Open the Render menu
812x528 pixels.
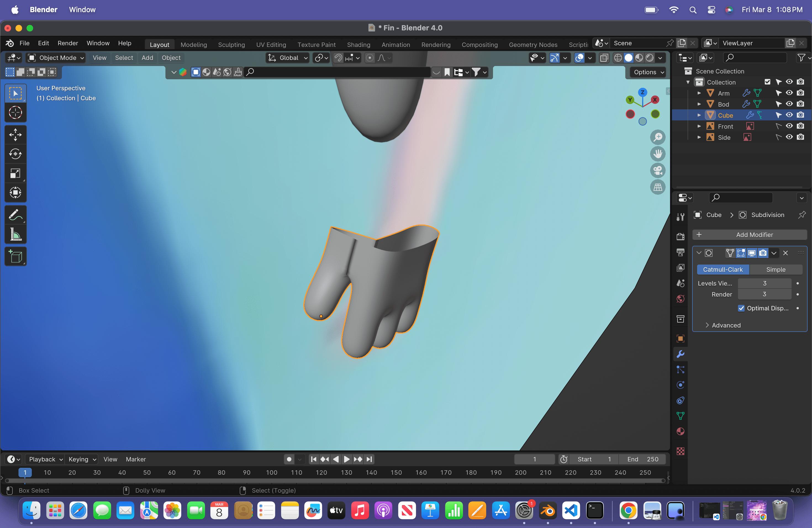pos(68,43)
